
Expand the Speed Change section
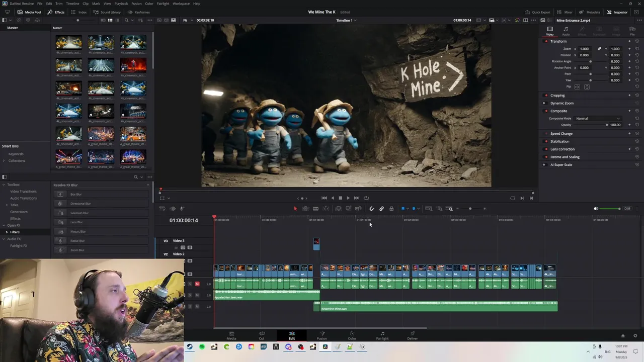coord(561,134)
